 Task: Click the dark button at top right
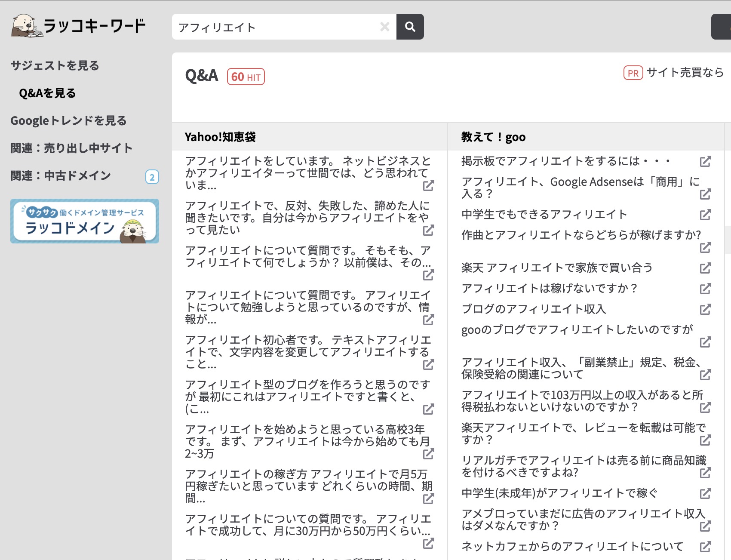coord(721,27)
